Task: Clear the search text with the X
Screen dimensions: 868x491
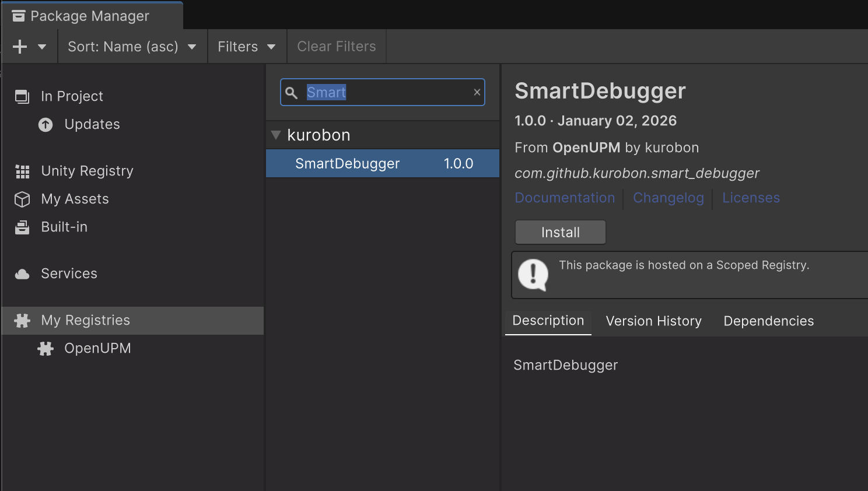Action: pos(477,92)
